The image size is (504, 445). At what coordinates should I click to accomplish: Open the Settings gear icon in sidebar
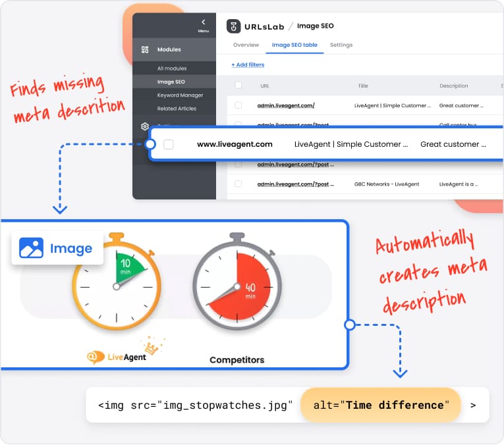[145, 126]
